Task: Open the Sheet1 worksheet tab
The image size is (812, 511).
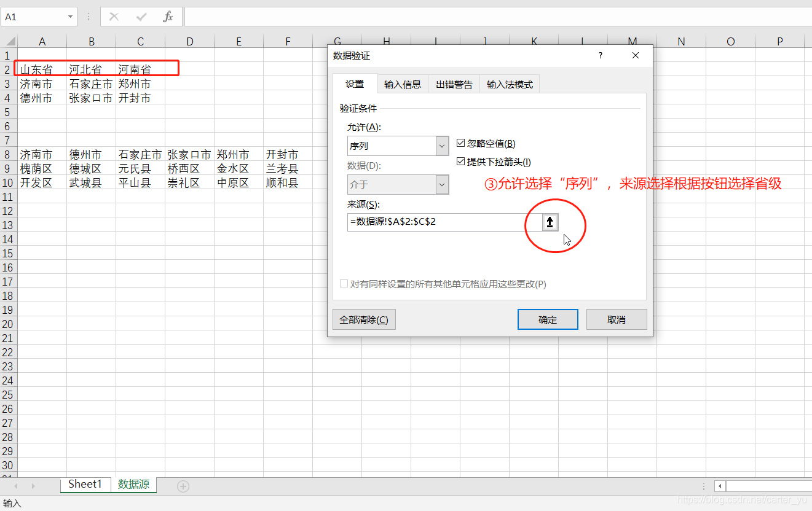Action: pyautogui.click(x=85, y=484)
